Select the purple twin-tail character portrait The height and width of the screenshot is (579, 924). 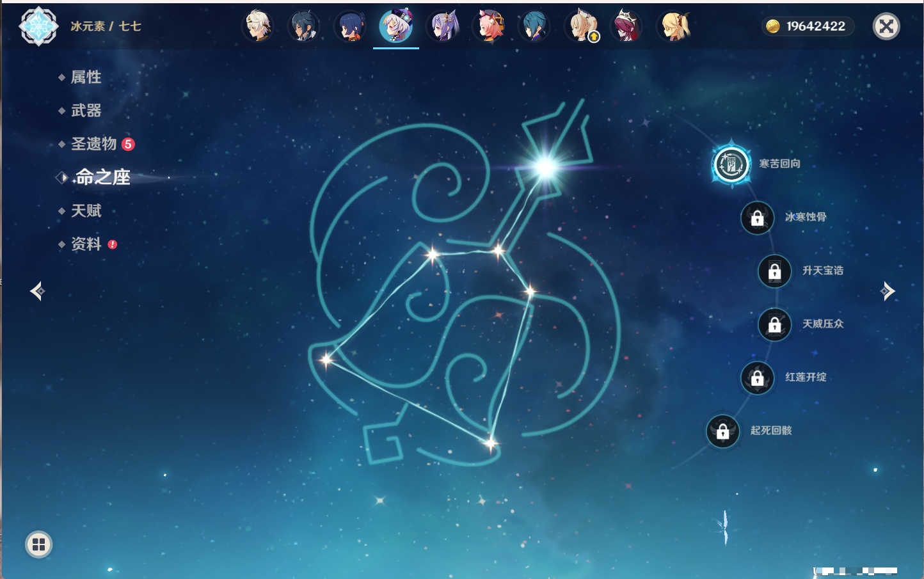click(x=443, y=27)
